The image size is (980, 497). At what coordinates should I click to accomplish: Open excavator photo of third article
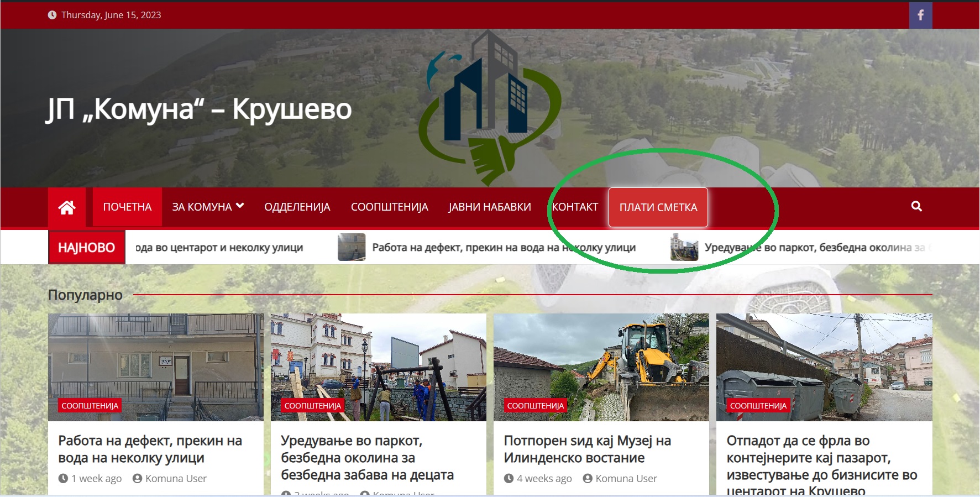pyautogui.click(x=601, y=367)
